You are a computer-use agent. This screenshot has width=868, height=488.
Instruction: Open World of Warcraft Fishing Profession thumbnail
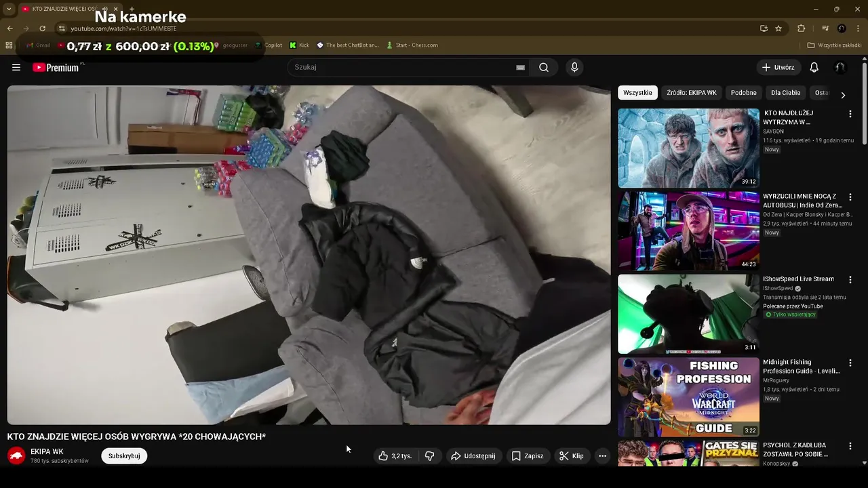point(688,397)
